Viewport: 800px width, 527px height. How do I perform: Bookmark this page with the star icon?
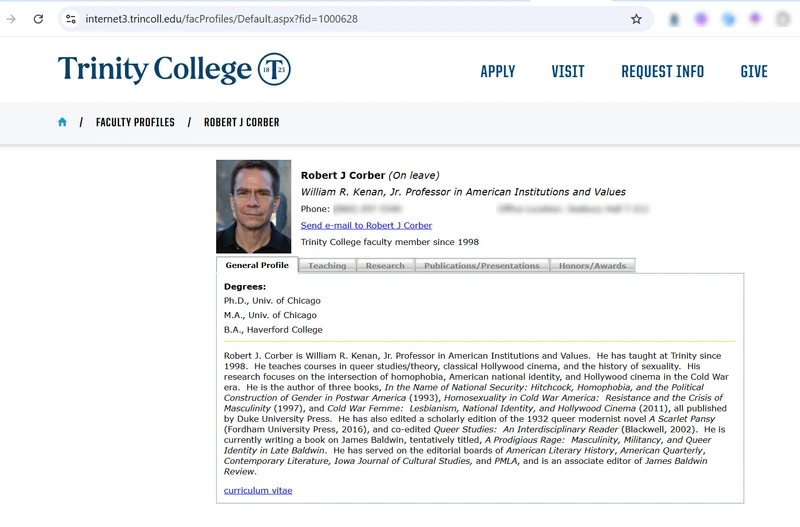pos(636,19)
